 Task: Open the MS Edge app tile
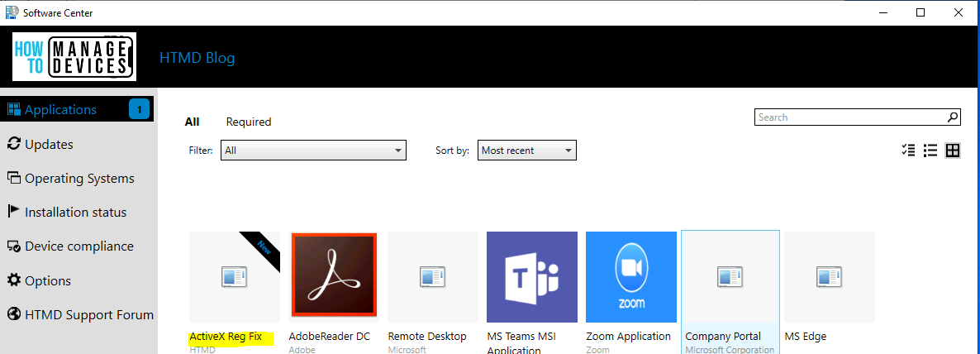click(830, 277)
